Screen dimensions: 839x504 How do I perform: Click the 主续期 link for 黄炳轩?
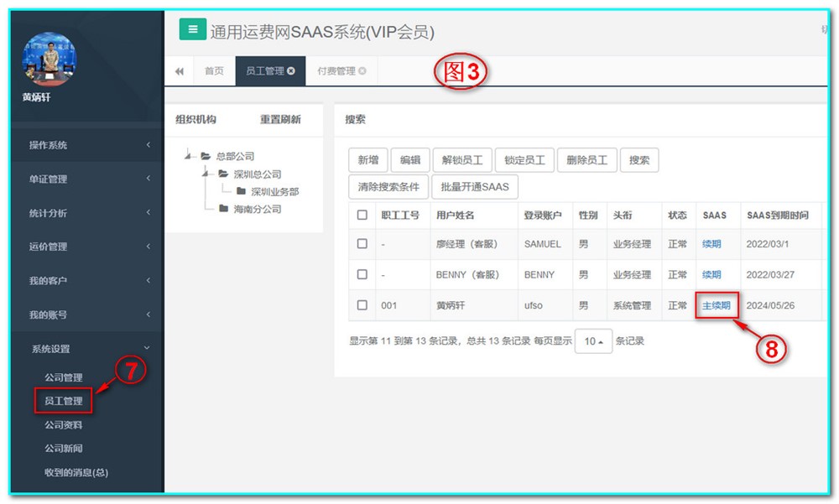[x=716, y=305]
